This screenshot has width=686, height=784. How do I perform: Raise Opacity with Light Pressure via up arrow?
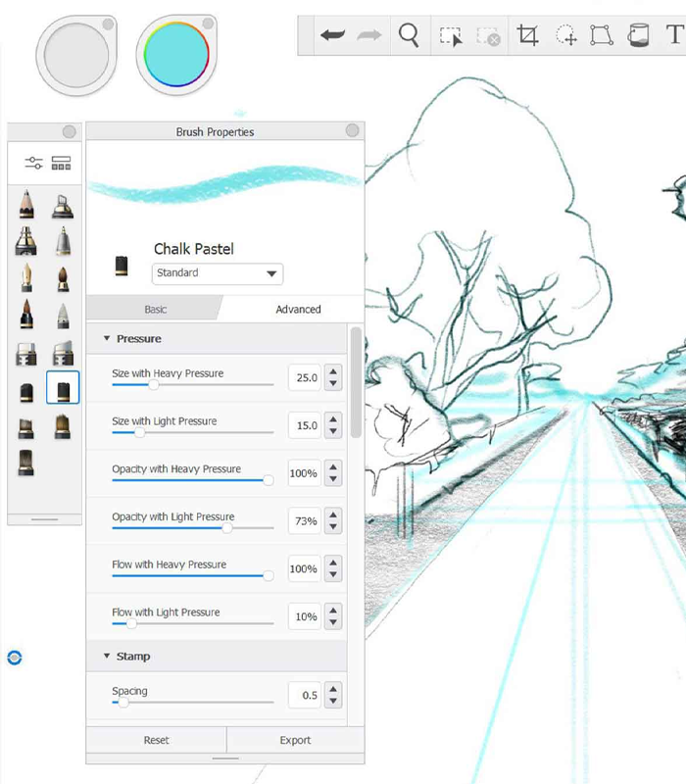[333, 514]
